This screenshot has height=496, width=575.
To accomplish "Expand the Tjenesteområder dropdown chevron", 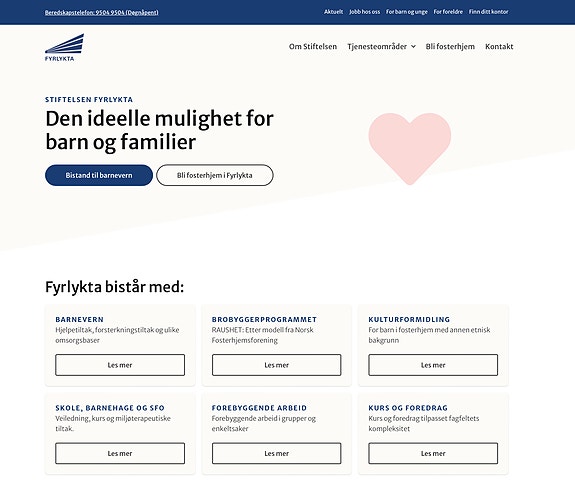I will pyautogui.click(x=413, y=47).
